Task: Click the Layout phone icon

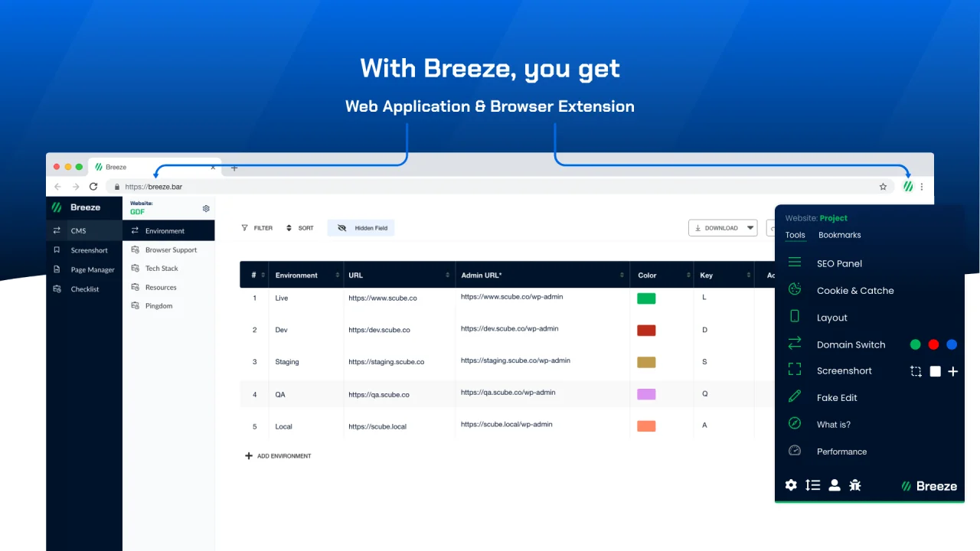Action: pyautogui.click(x=795, y=316)
